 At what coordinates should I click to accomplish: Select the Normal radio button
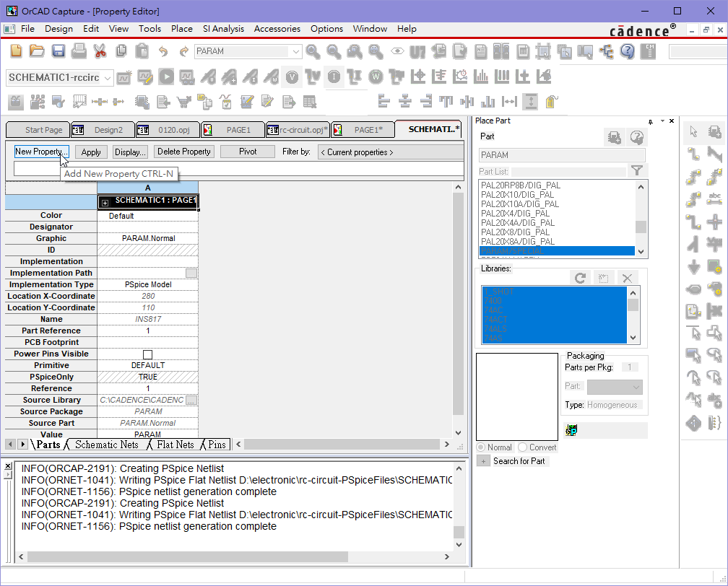pos(481,447)
